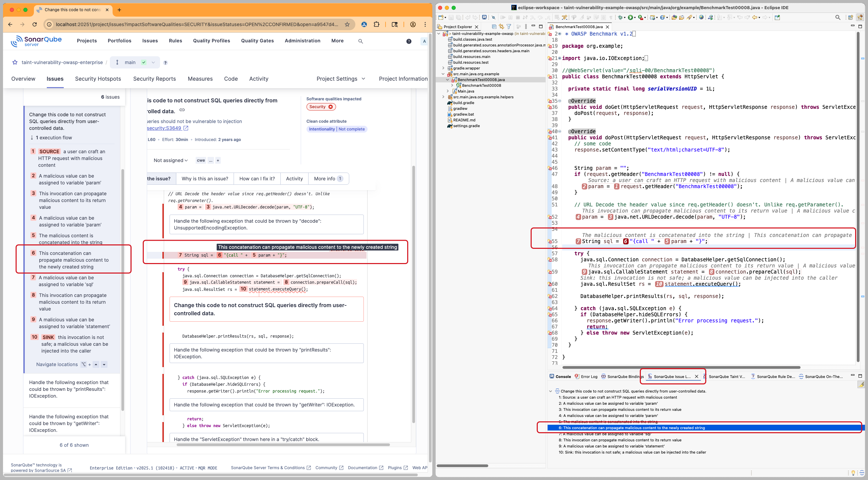Bookmark page with browser star
Viewport: 868px width, 480px height.
[347, 24]
